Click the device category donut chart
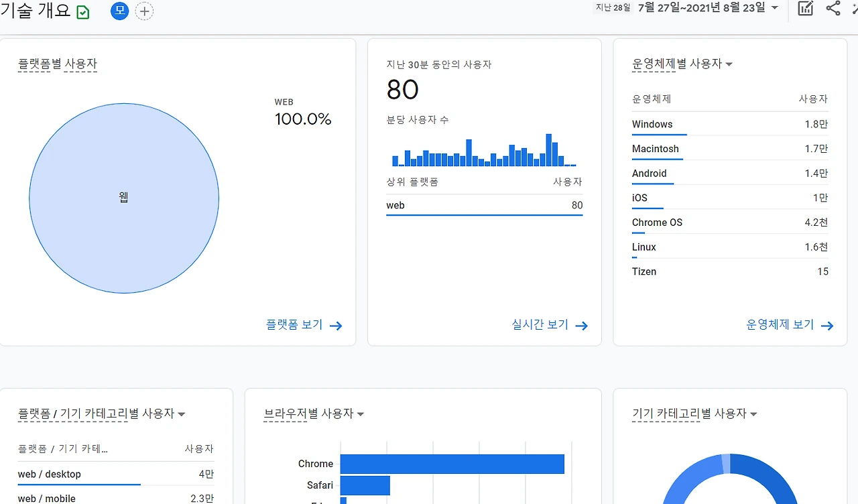 tap(730, 479)
